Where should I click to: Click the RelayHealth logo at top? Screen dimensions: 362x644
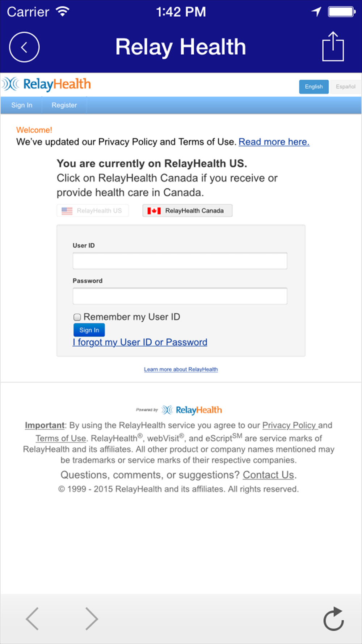click(x=46, y=84)
